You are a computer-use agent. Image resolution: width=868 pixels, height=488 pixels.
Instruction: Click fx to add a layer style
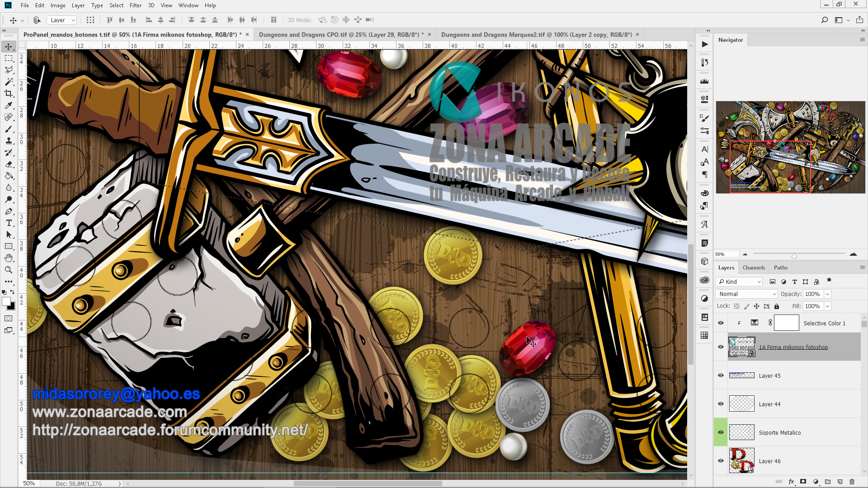click(792, 482)
